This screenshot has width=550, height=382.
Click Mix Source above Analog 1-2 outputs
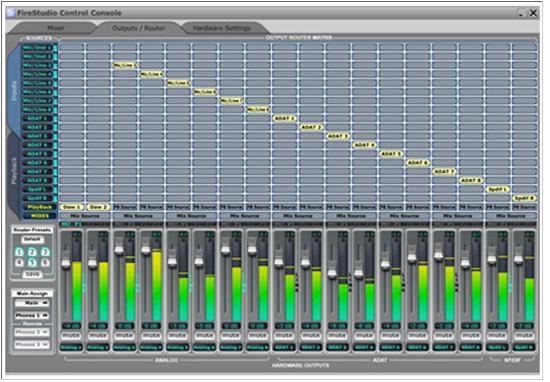coord(85,216)
